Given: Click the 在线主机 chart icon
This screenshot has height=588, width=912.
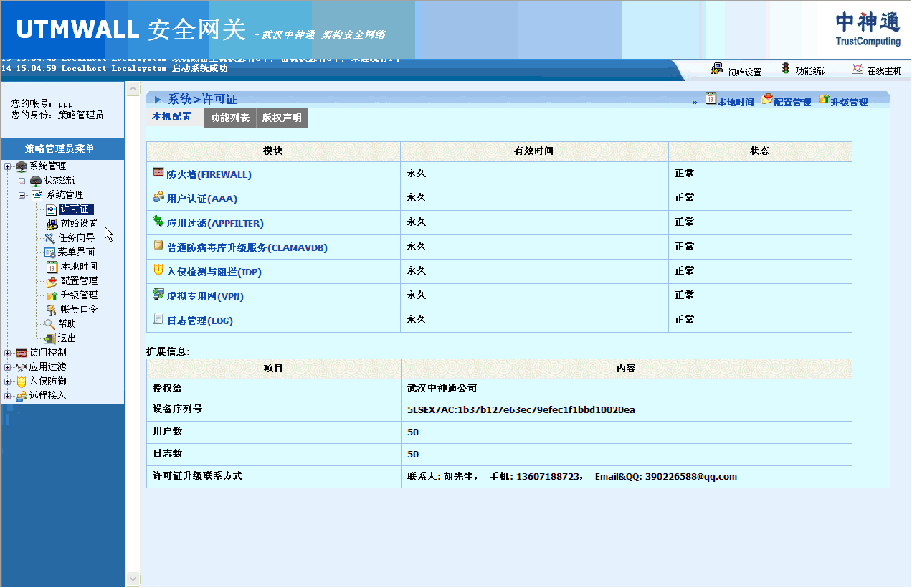Looking at the screenshot, I should (857, 69).
